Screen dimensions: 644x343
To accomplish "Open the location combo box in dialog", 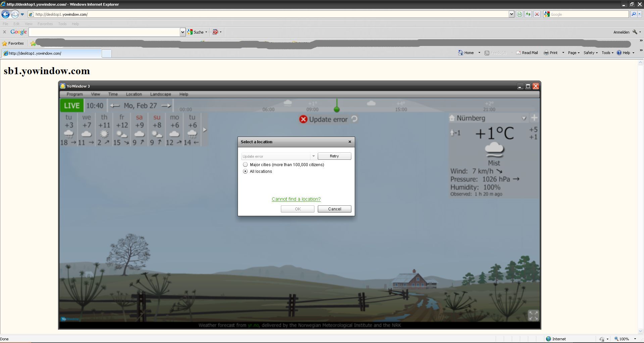I will pos(313,156).
